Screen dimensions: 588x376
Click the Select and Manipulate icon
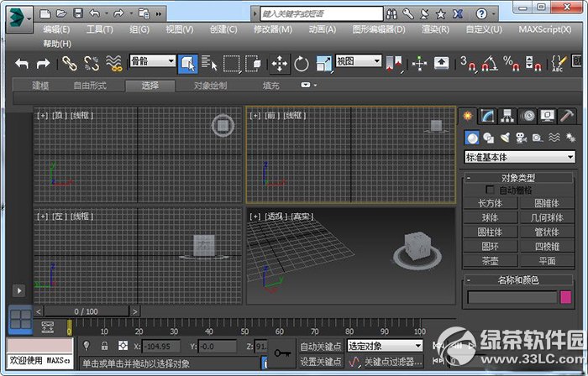tap(419, 63)
